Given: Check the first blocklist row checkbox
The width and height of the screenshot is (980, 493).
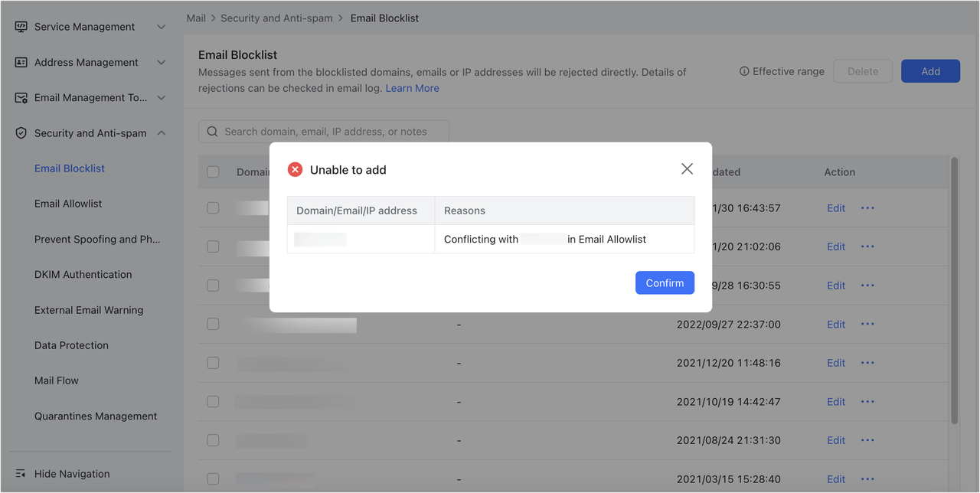Looking at the screenshot, I should [212, 207].
